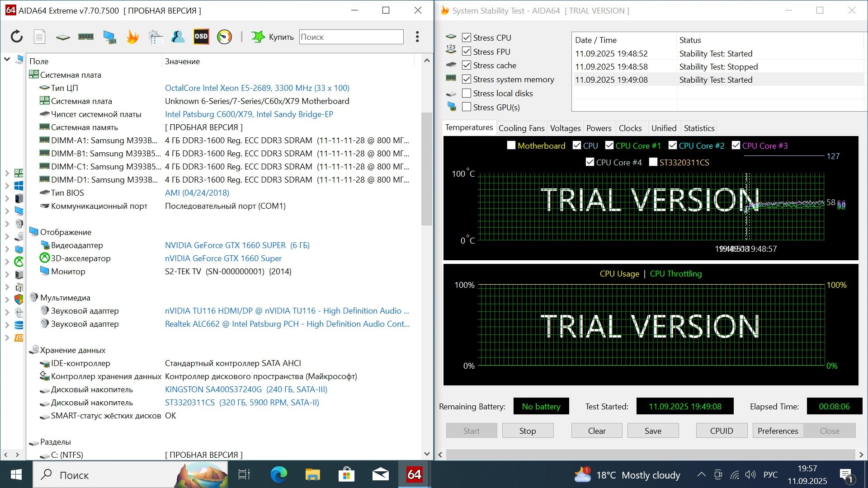Click the KINGSTON SA400S37240G disk link
The height and width of the screenshot is (488, 868).
(x=246, y=389)
